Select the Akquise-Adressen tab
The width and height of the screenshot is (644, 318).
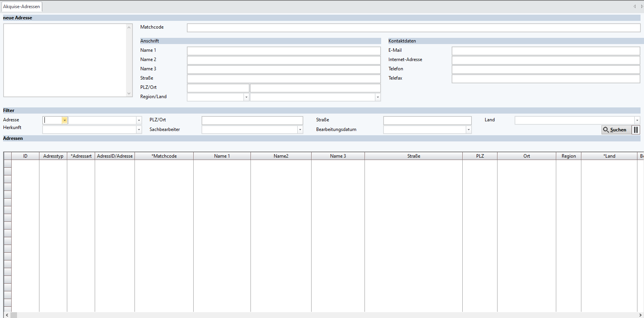[x=22, y=7]
